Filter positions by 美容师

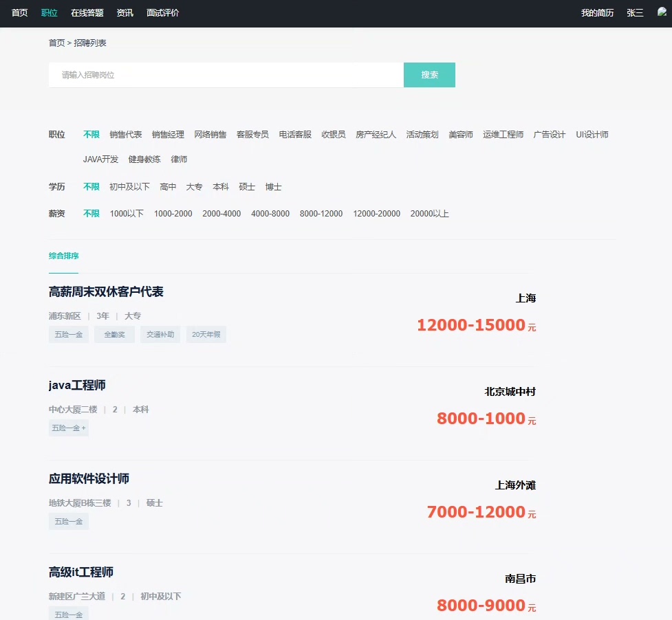click(x=461, y=135)
